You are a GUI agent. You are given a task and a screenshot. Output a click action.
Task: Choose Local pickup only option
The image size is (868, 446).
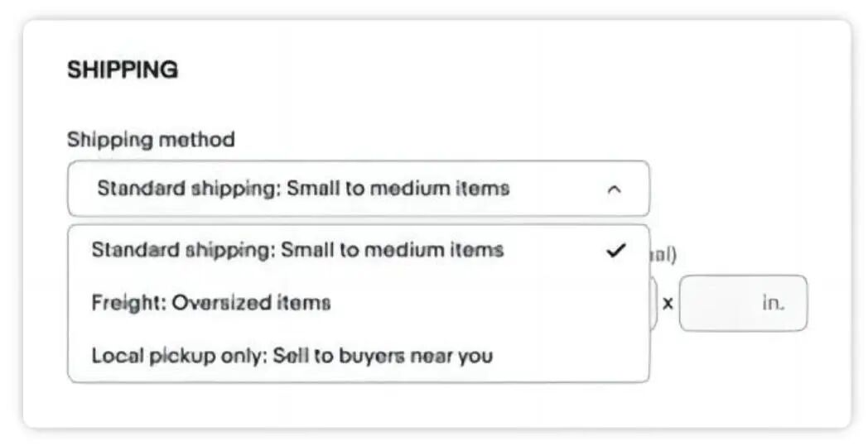pos(292,357)
